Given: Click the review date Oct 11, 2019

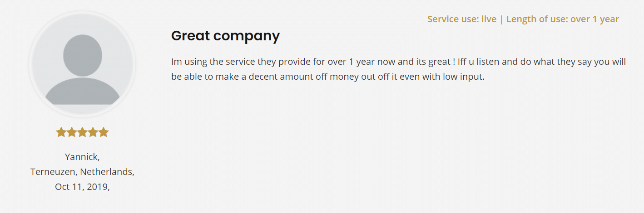Looking at the screenshot, I should (81, 187).
